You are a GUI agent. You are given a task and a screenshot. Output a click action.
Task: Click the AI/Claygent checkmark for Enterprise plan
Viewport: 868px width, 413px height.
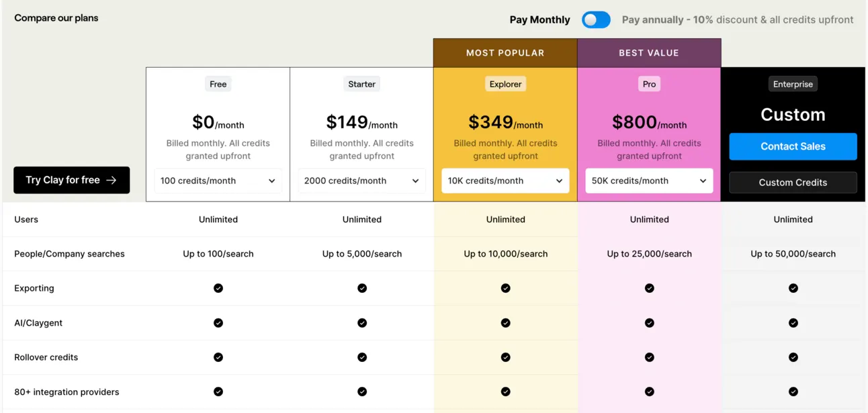click(x=793, y=323)
